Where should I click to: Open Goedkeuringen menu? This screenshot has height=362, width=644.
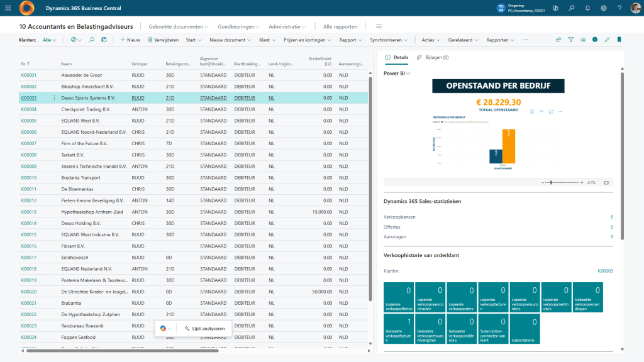click(x=238, y=26)
